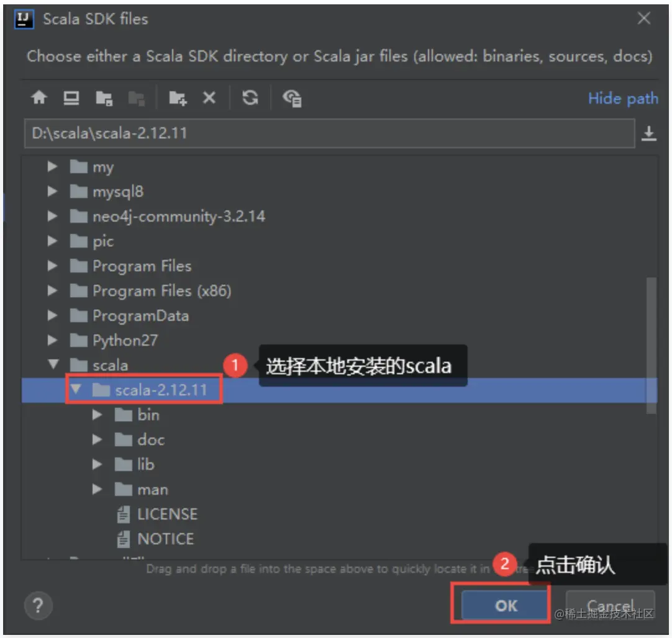Edit the path field D:\scala\scala-2.12.11
This screenshot has height=638, width=672.
click(329, 133)
